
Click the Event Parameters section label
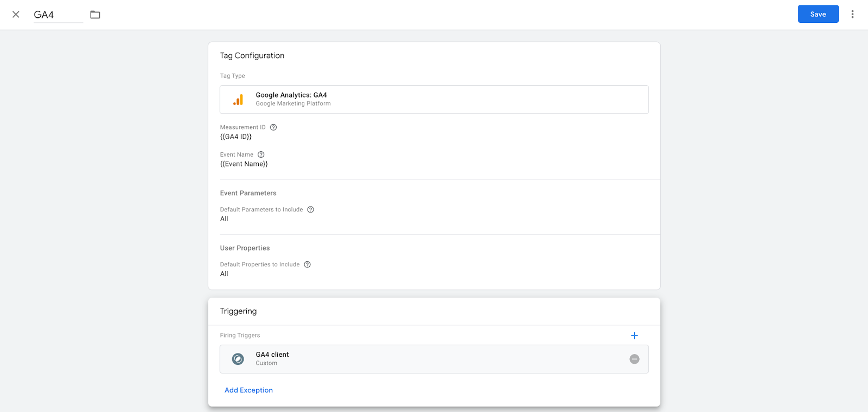(x=248, y=193)
